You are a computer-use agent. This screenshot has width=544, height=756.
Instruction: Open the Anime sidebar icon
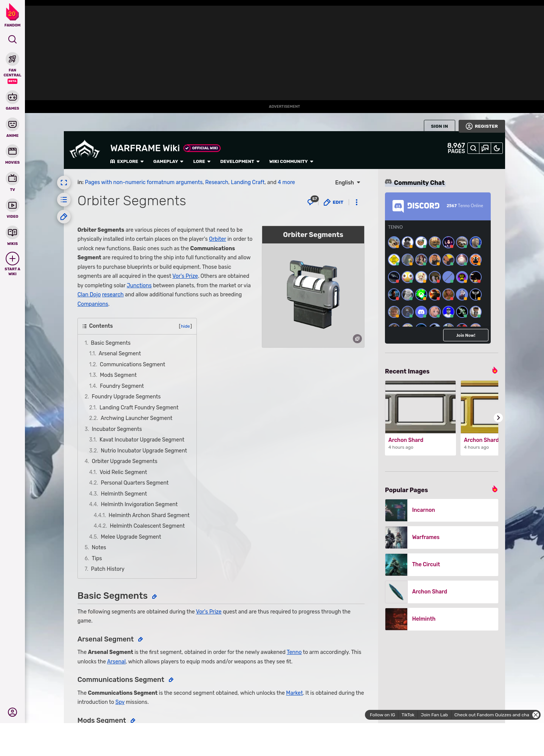point(12,124)
